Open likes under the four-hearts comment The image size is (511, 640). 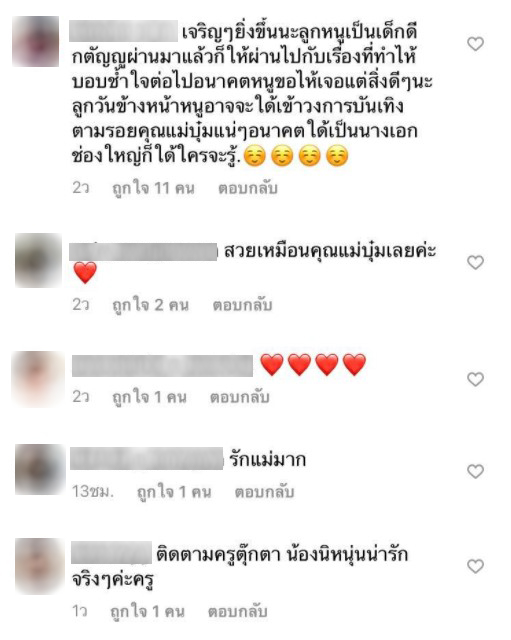149,397
